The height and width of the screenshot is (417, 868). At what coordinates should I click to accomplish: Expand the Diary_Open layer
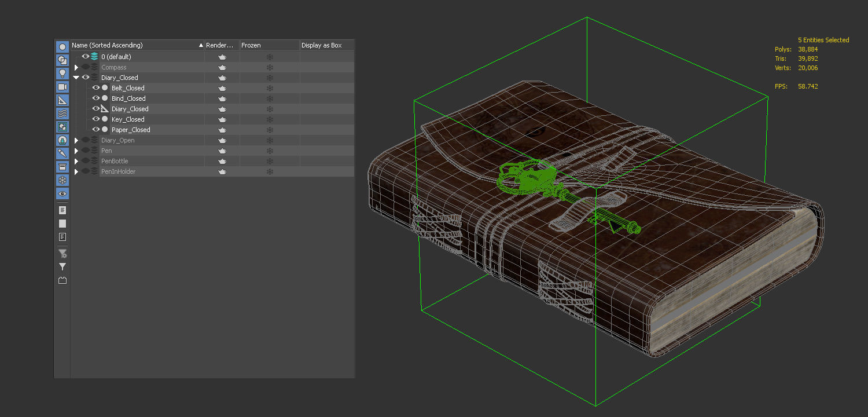coord(76,140)
